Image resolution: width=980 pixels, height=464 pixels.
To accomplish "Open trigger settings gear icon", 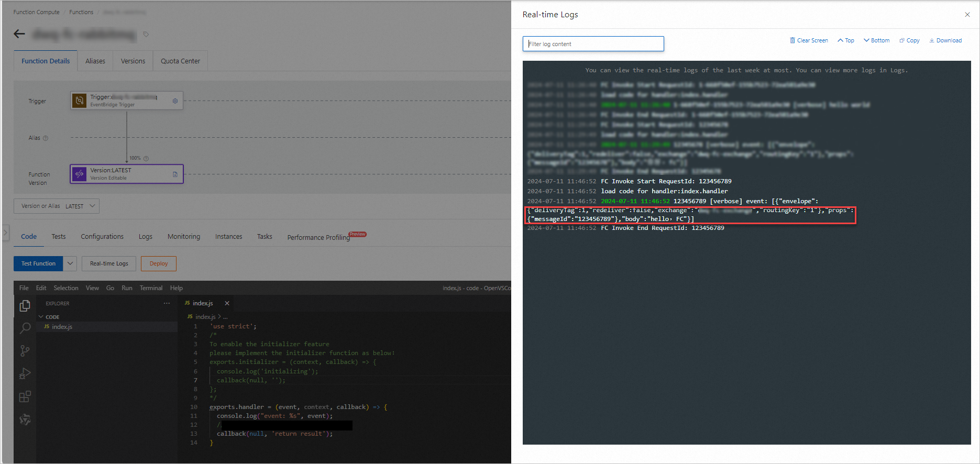I will click(x=175, y=101).
